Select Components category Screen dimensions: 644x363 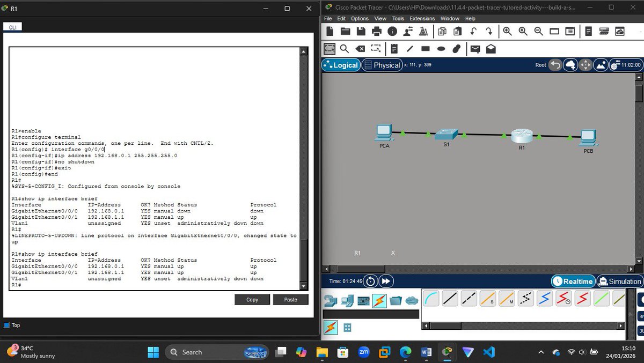pos(363,301)
